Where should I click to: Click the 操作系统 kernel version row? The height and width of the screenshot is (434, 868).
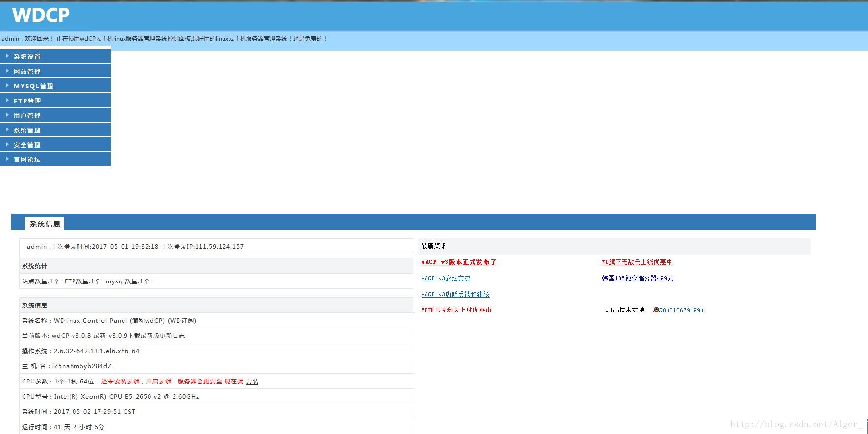point(217,351)
